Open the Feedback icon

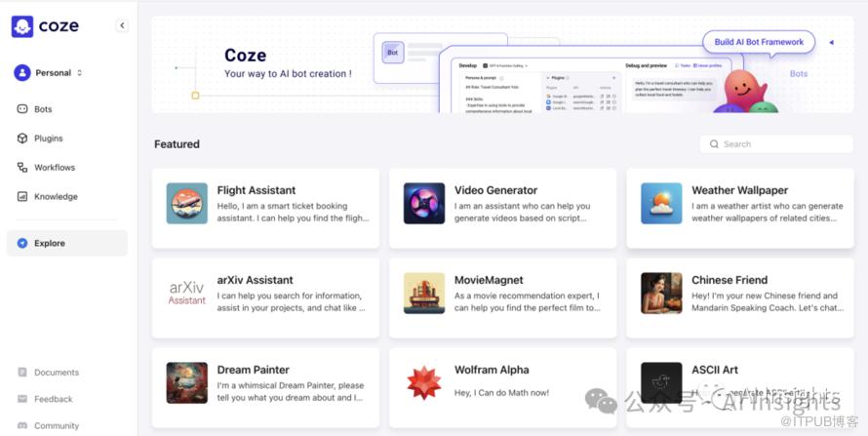22,399
